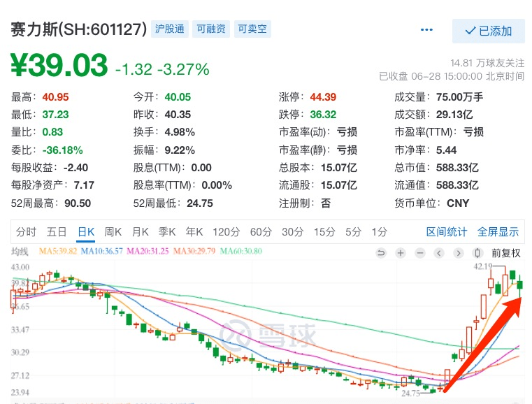532x404 pixels.
Task: Open the three-dots more options menu
Action: click(x=426, y=30)
